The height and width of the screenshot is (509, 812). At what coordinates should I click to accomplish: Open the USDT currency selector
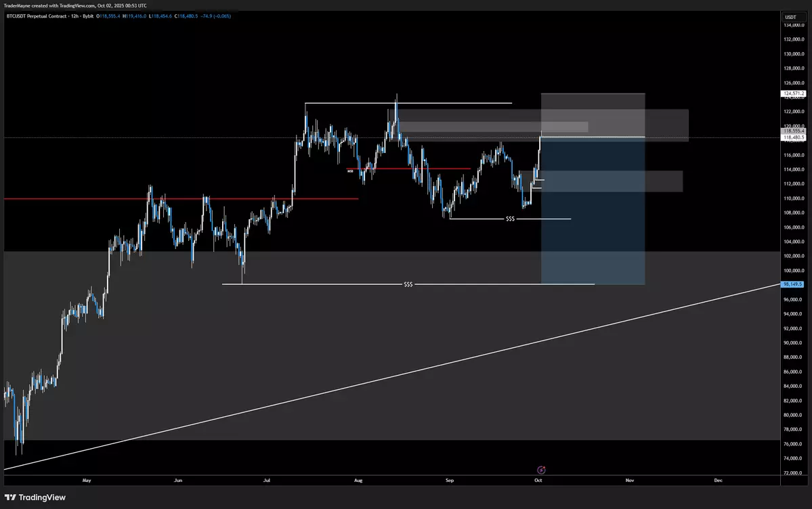790,16
